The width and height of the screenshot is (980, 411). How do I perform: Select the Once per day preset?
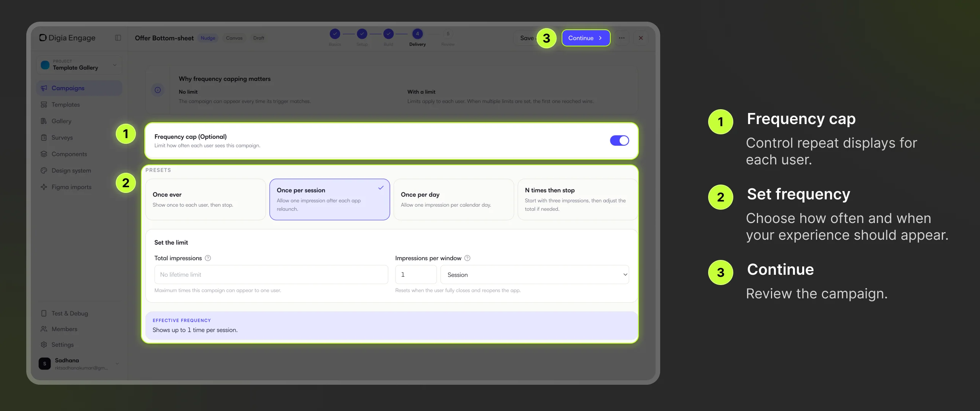(x=454, y=199)
